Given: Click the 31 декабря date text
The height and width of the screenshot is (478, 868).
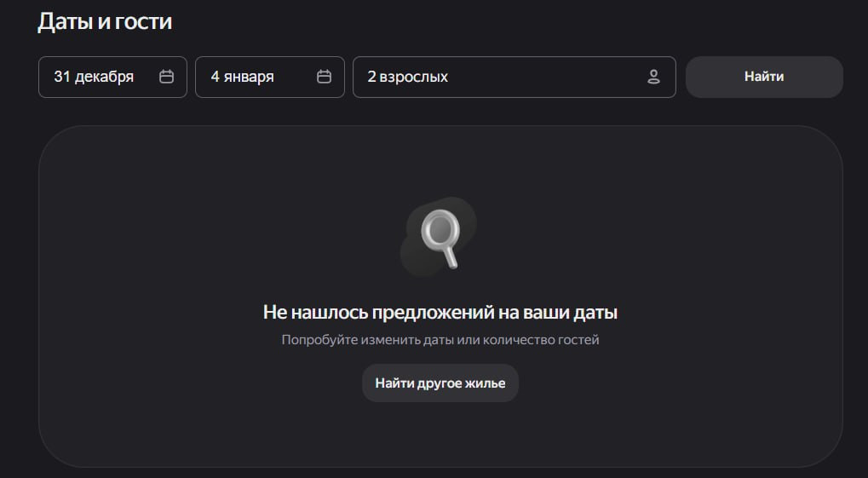Looking at the screenshot, I should point(94,77).
